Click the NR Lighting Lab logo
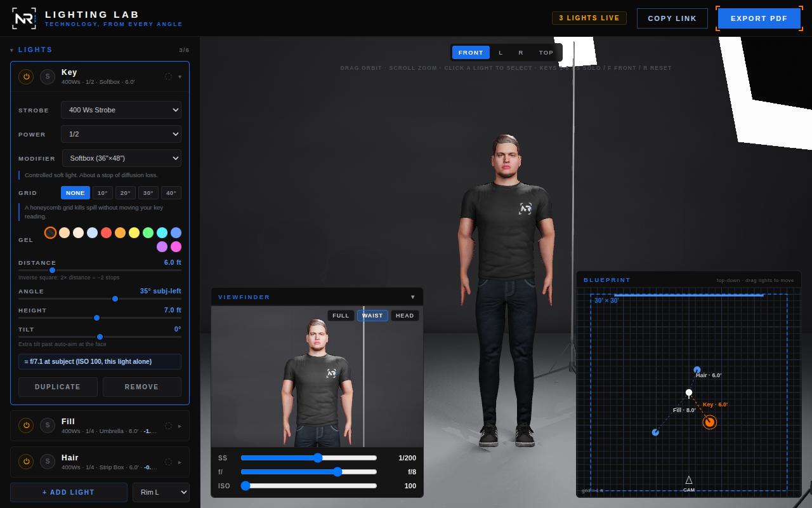This screenshot has height=508, width=812. (x=24, y=18)
